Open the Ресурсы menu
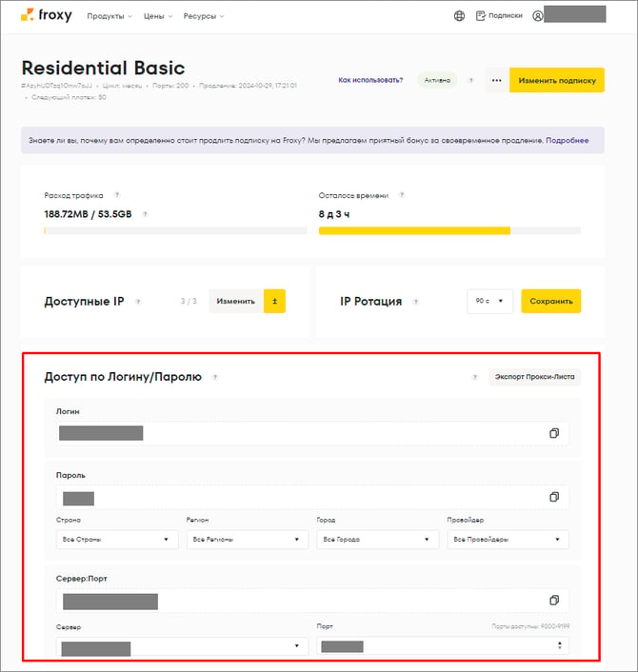 tap(204, 16)
